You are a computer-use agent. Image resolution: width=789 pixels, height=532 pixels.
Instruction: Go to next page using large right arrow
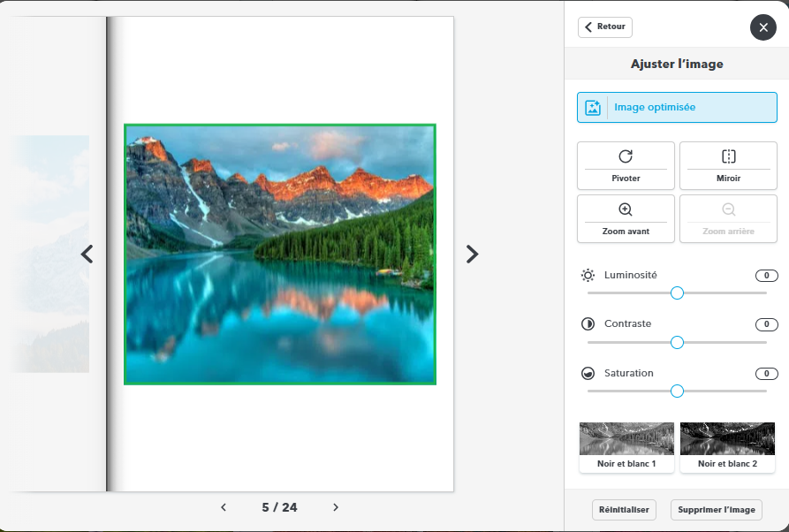click(473, 255)
